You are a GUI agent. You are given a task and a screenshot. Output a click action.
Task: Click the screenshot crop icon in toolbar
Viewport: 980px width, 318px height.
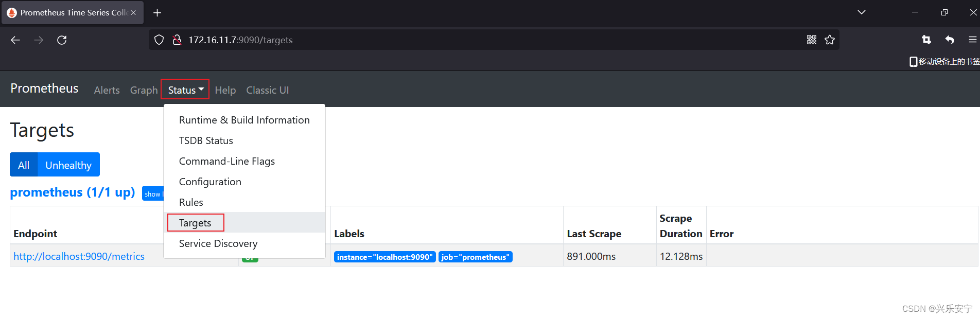tap(926, 40)
